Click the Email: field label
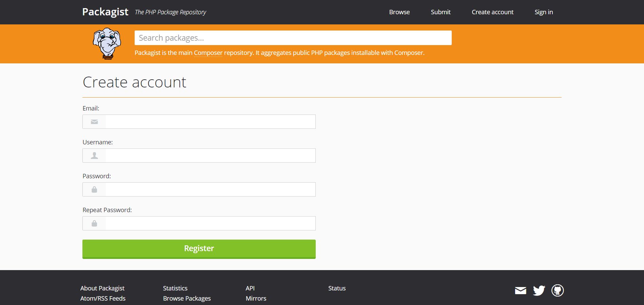Screen dimensions: 644x305 (91, 108)
